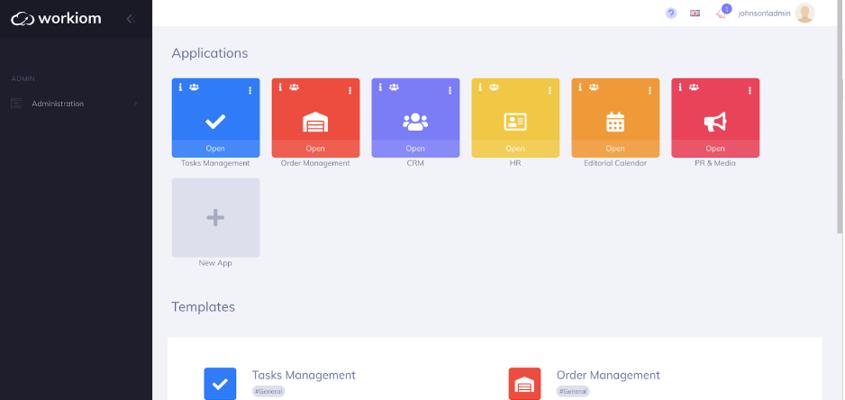Open the three-dot menu on Tasks Management
The height and width of the screenshot is (400, 845).
pyautogui.click(x=250, y=91)
